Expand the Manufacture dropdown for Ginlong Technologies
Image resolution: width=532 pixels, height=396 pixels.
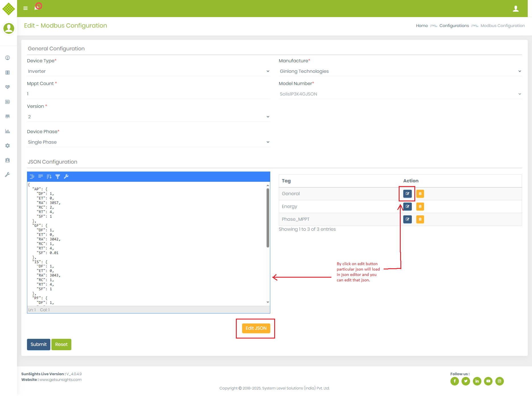[x=400, y=71]
